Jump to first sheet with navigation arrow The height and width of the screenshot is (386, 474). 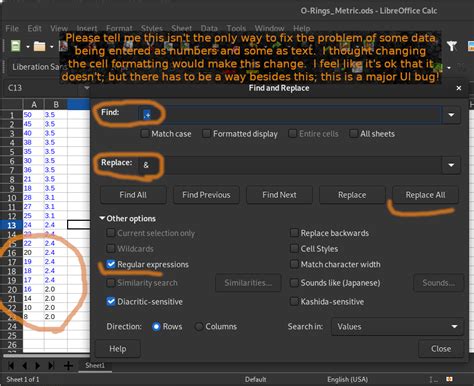(11, 366)
